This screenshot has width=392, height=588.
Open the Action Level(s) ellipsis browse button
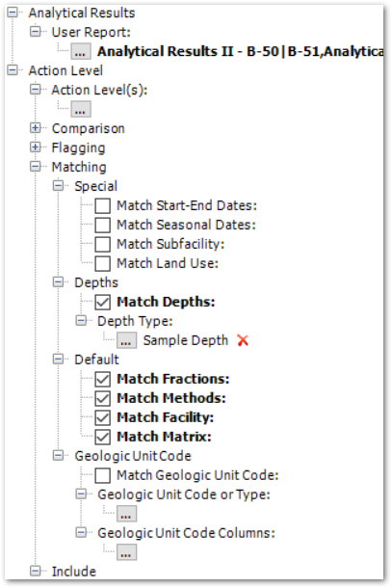pyautogui.click(x=81, y=109)
